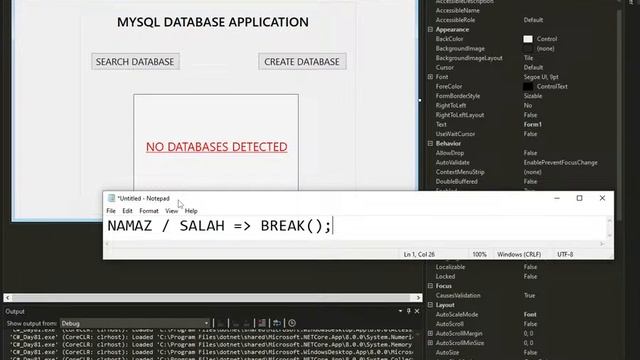Click the clock icon in Output toolbar

[x=292, y=323]
